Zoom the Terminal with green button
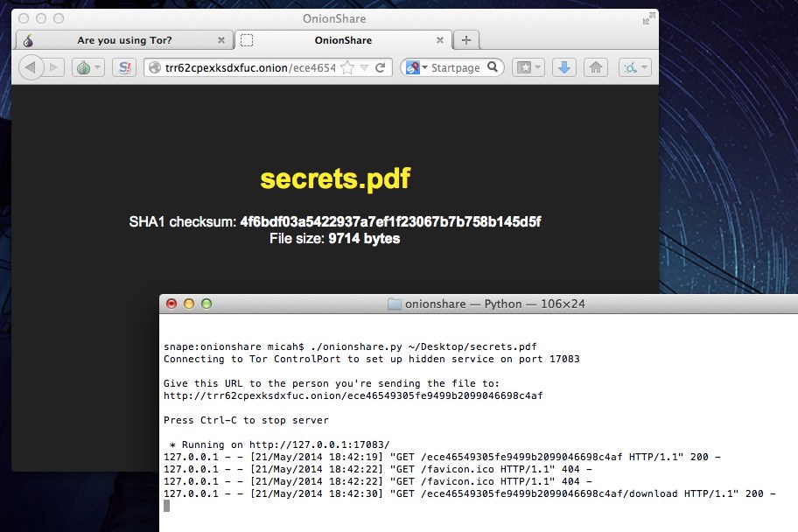The height and width of the screenshot is (532, 798). [206, 304]
